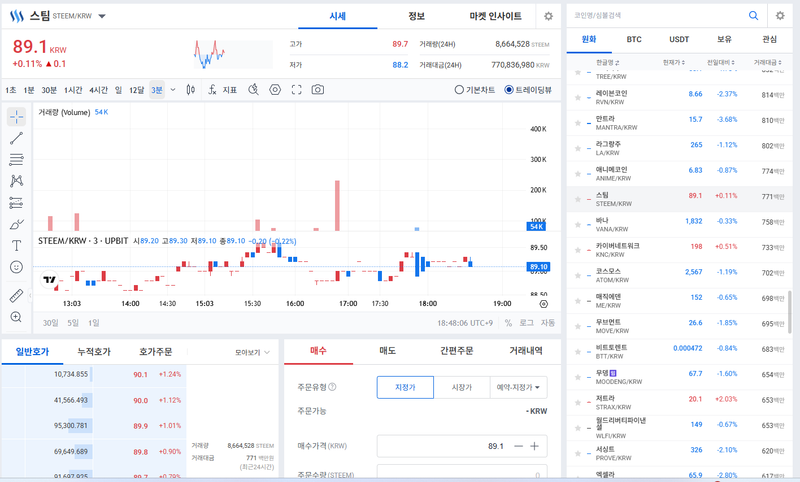This screenshot has height=482, width=800.
Task: Select the text annotation tool
Action: [x=16, y=245]
